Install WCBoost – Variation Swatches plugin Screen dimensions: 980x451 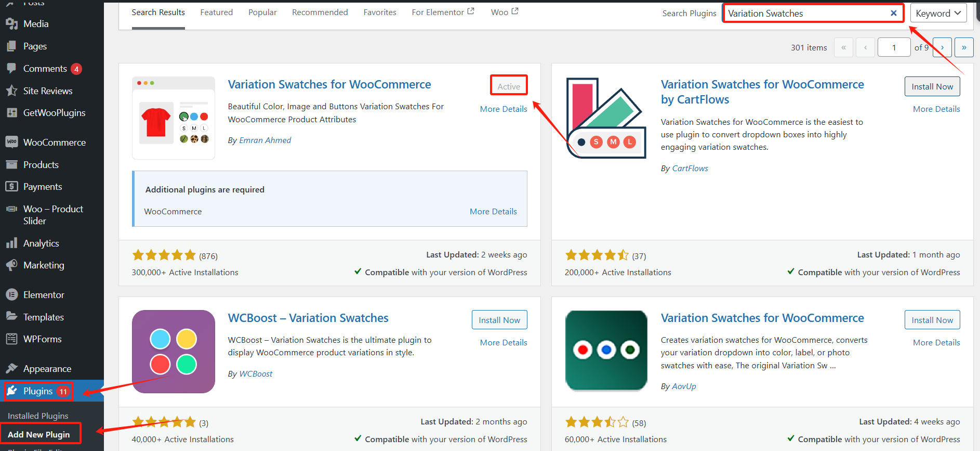(499, 320)
